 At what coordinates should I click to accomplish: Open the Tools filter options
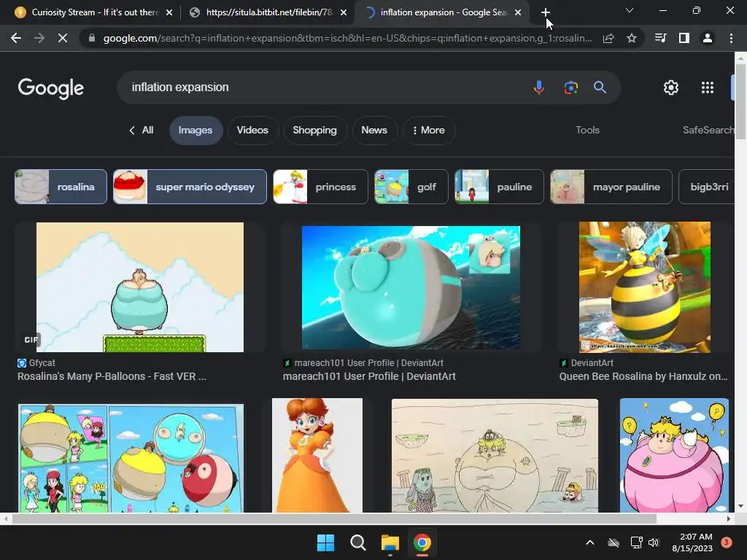tap(587, 130)
